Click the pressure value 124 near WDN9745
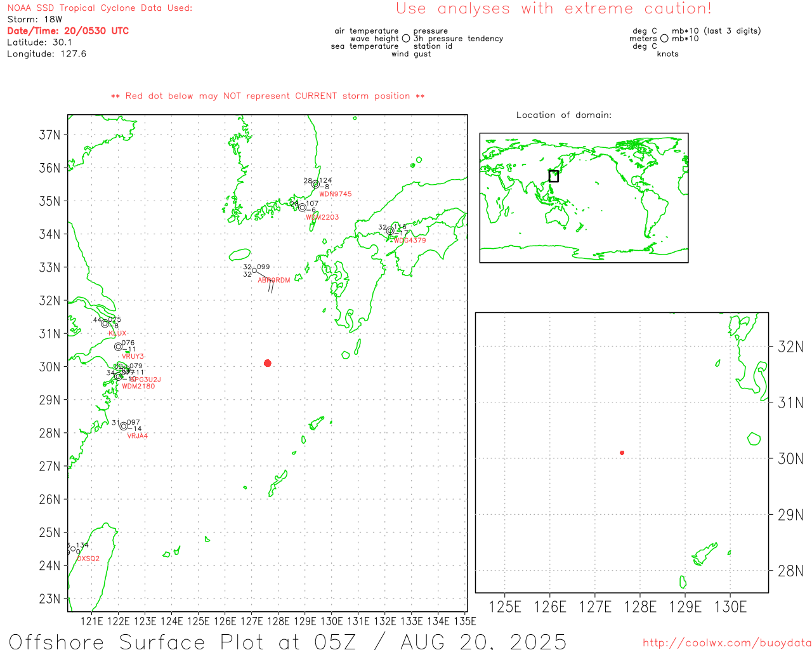812x650 pixels. [x=325, y=181]
